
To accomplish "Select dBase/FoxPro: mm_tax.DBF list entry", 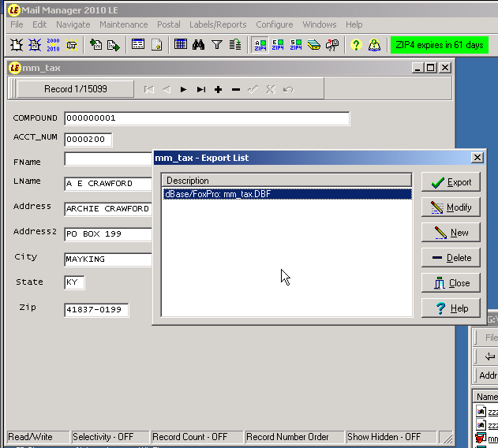I will 287,194.
